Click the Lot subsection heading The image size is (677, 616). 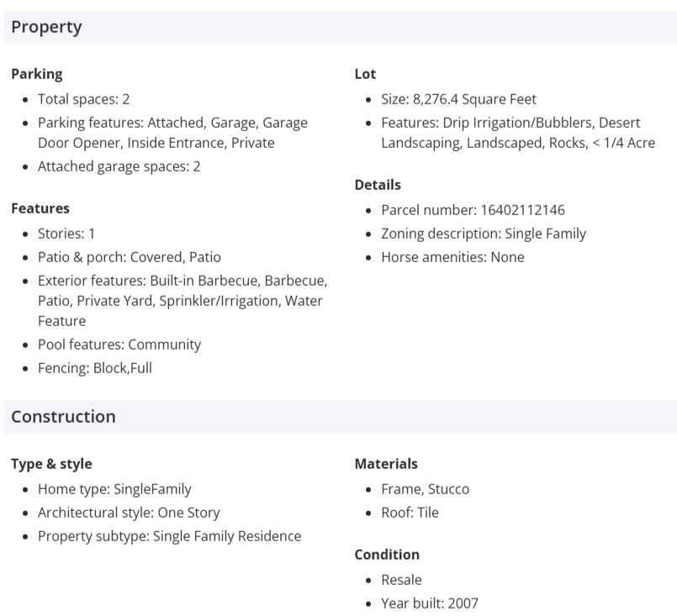pos(365,74)
